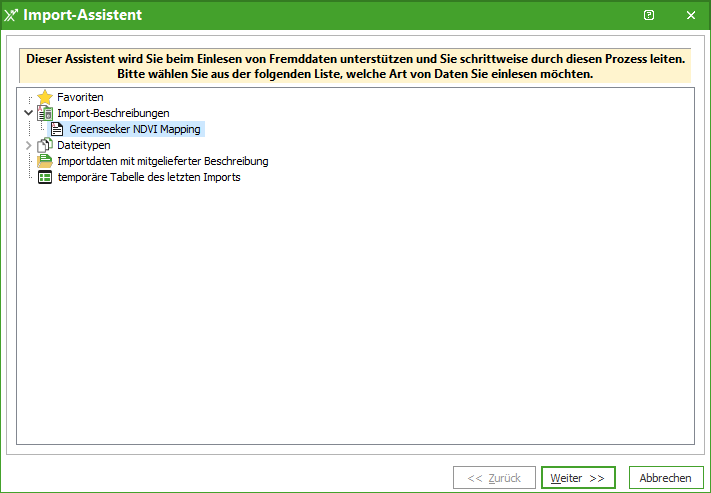Select the Import-Beschreibungen label
The width and height of the screenshot is (711, 493).
point(113,114)
